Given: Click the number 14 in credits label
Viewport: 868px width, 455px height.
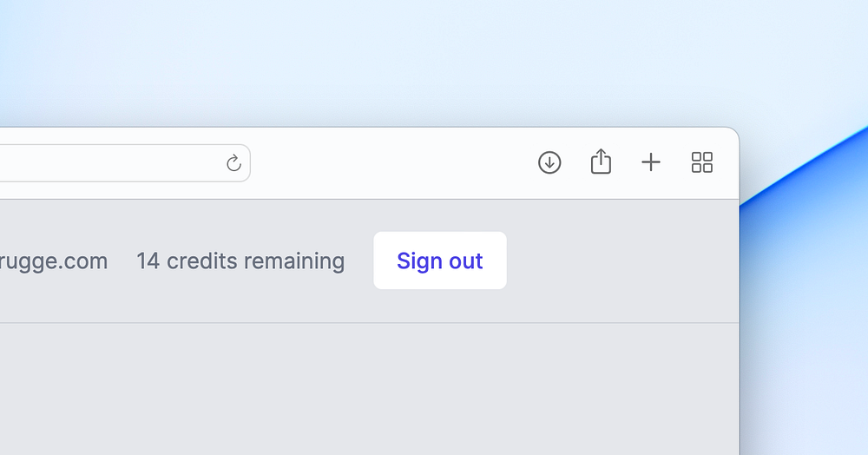Looking at the screenshot, I should click(148, 260).
